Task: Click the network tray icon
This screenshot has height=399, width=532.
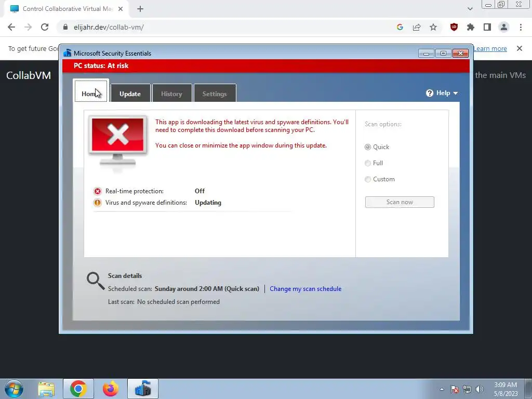Action: click(x=467, y=389)
